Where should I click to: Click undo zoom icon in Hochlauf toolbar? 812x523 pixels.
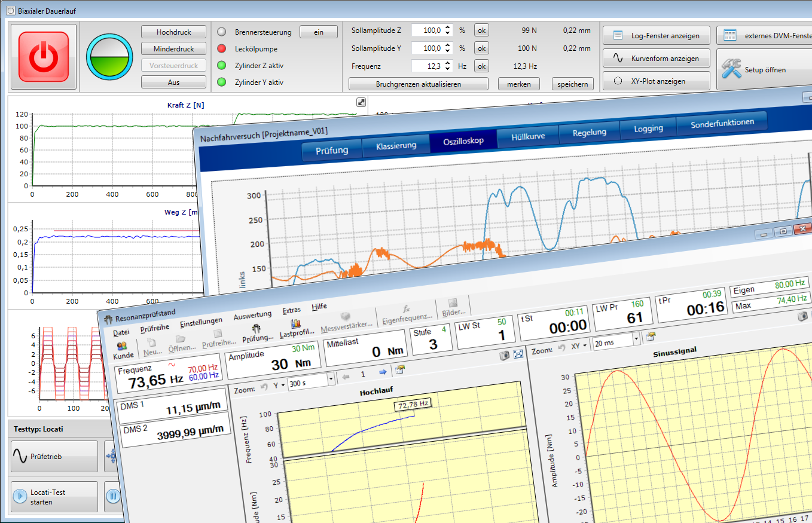click(x=264, y=387)
